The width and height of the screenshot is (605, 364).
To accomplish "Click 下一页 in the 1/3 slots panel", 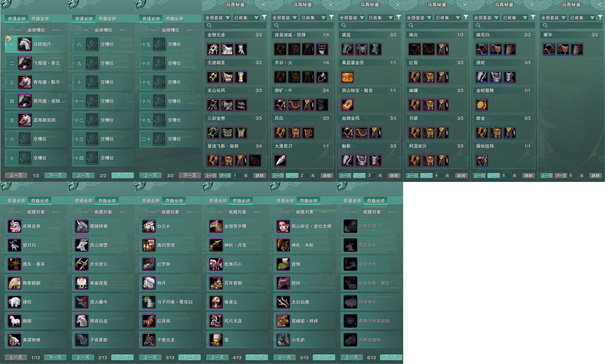I will coord(55,175).
